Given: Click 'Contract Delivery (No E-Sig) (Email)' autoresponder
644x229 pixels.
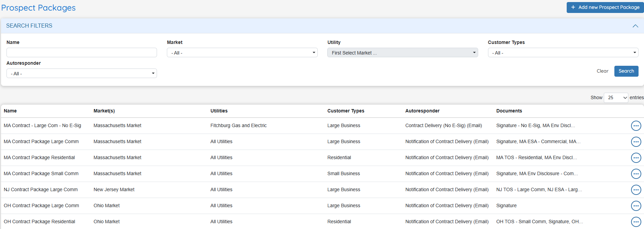Looking at the screenshot, I should (x=444, y=125).
